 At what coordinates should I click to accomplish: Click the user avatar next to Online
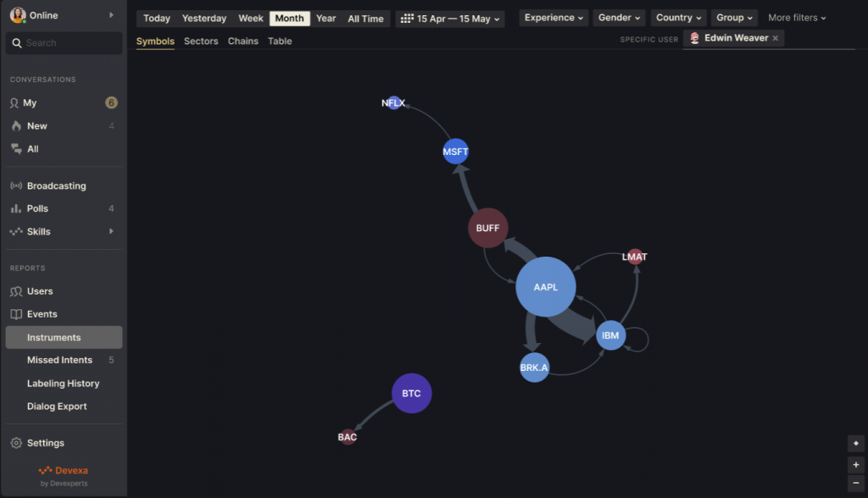click(18, 15)
